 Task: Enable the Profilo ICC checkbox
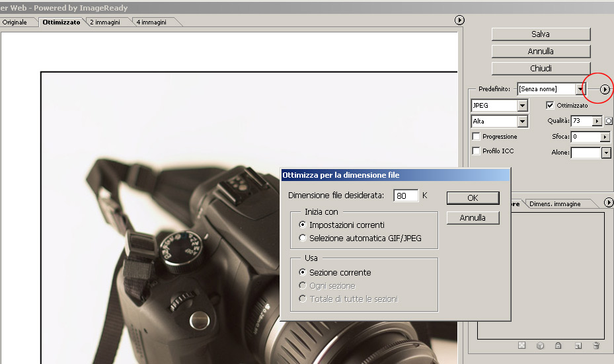tap(476, 151)
